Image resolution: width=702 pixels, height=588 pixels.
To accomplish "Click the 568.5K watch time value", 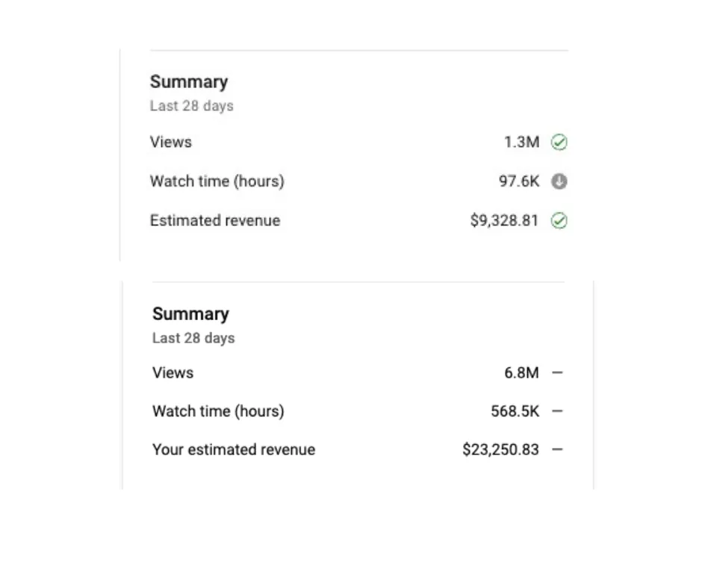I will pos(515,411).
